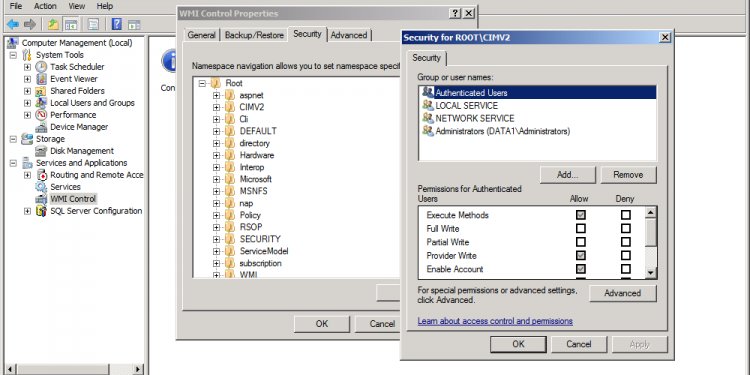
Task: Collapse the Root namespace node
Action: point(202,83)
